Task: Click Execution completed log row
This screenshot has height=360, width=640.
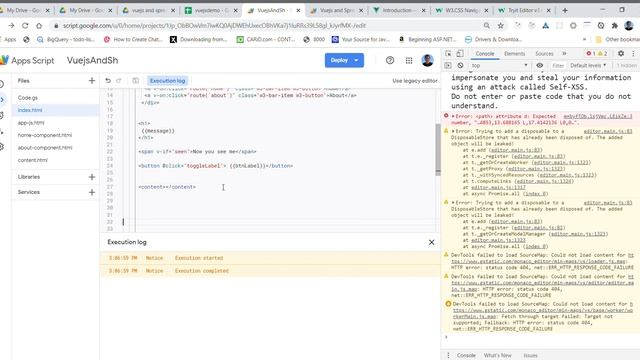Action: tap(270, 271)
